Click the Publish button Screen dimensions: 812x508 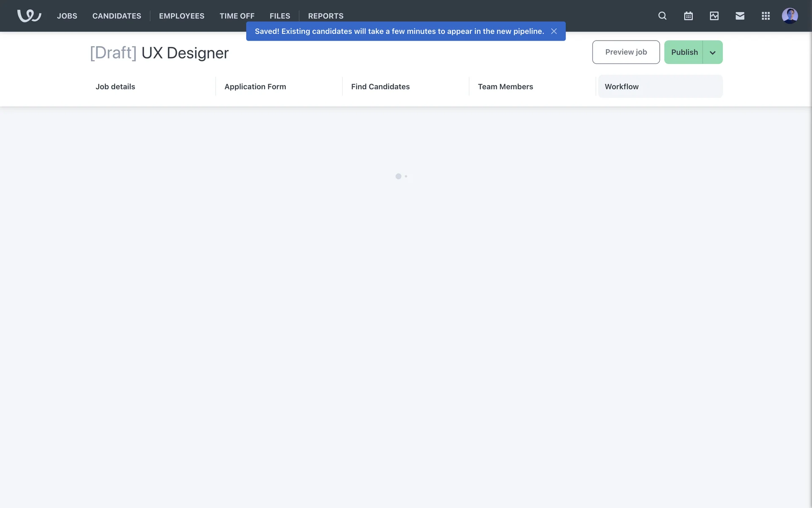[x=684, y=52]
